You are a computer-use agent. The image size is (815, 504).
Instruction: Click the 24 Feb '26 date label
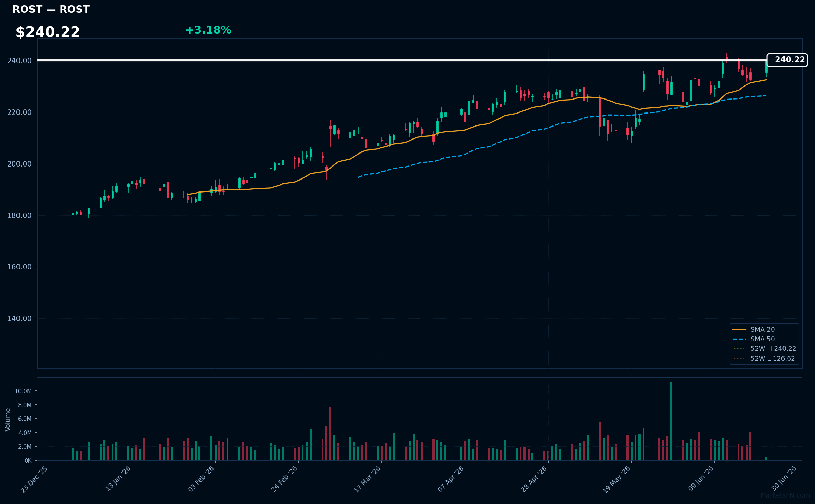click(x=284, y=479)
